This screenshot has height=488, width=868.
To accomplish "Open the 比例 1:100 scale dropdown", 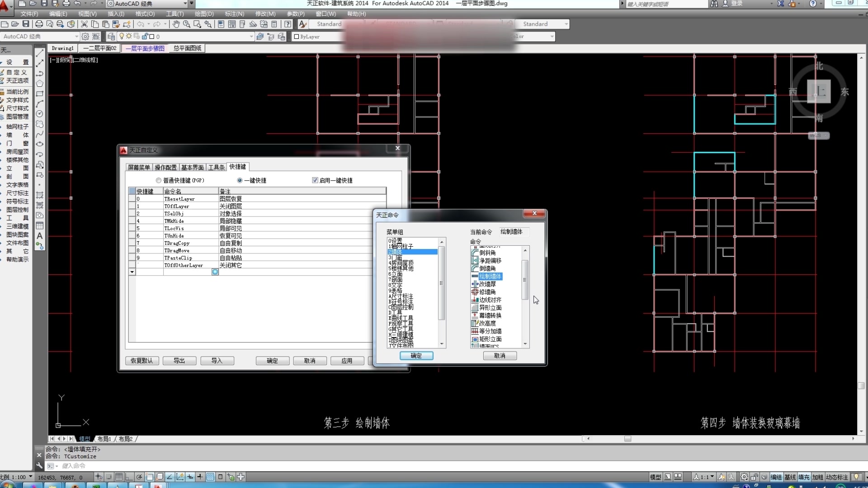I will point(30,477).
